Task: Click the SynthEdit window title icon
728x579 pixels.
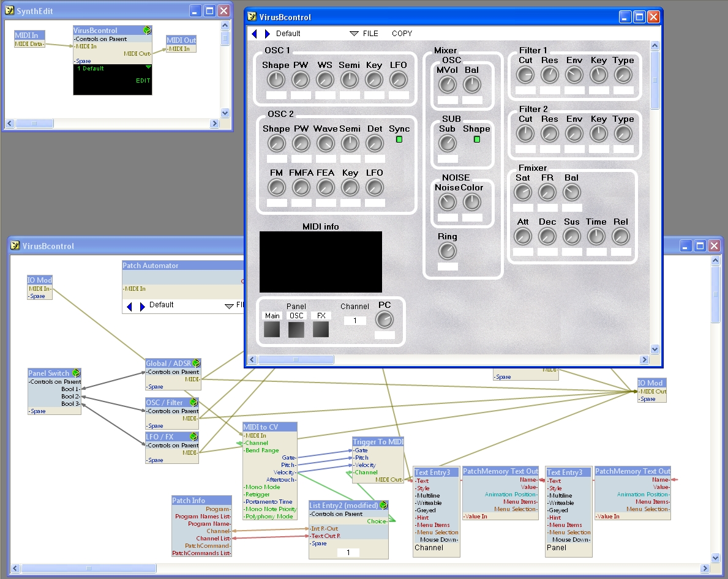Action: coord(9,10)
